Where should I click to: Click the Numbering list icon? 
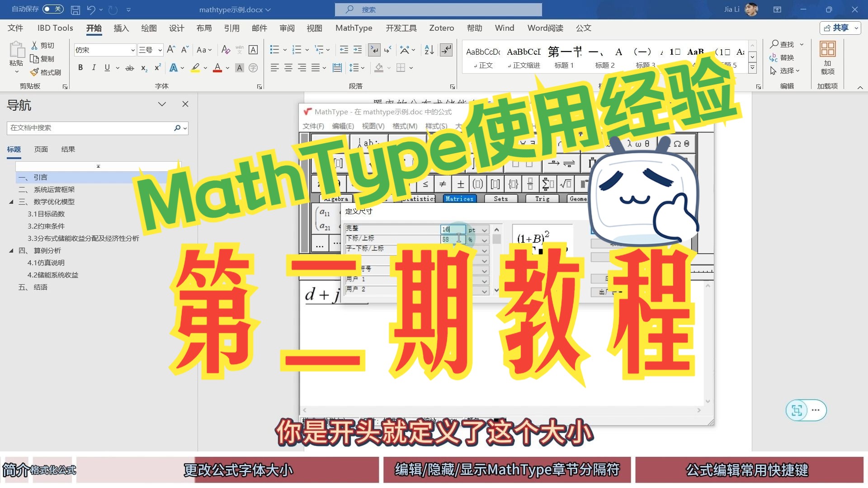pyautogui.click(x=297, y=50)
